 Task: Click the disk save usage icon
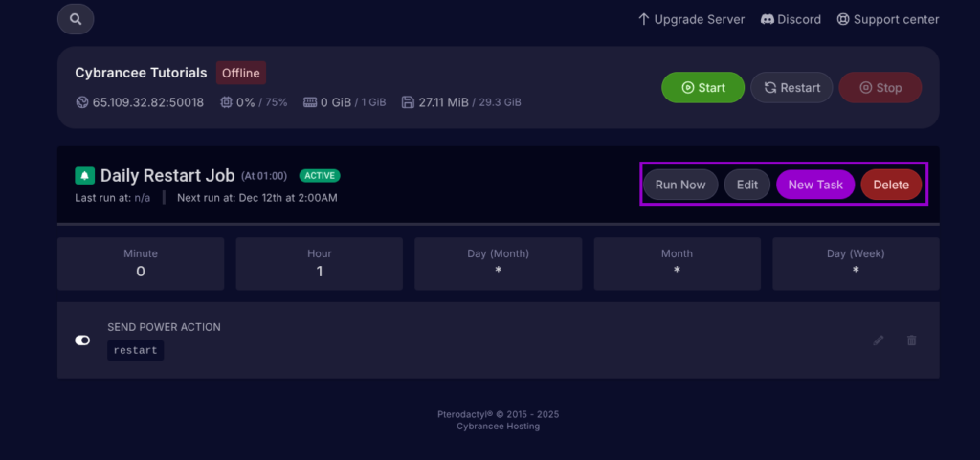[408, 102]
